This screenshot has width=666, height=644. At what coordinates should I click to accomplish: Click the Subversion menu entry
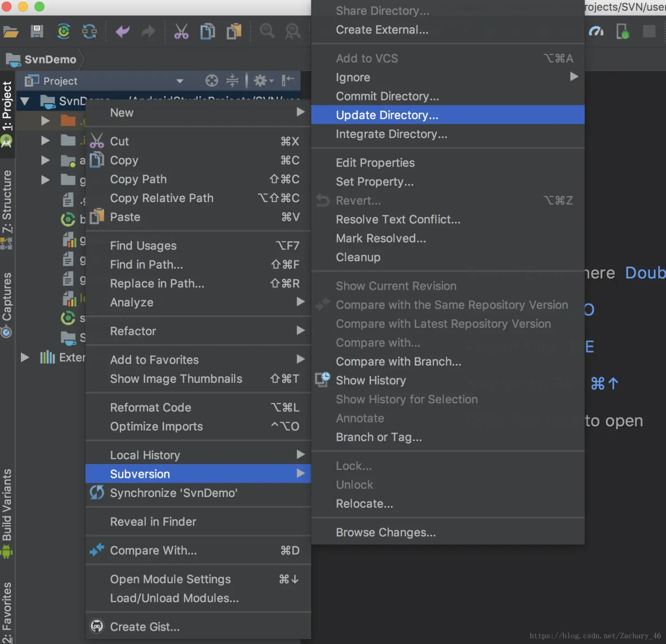coord(198,474)
